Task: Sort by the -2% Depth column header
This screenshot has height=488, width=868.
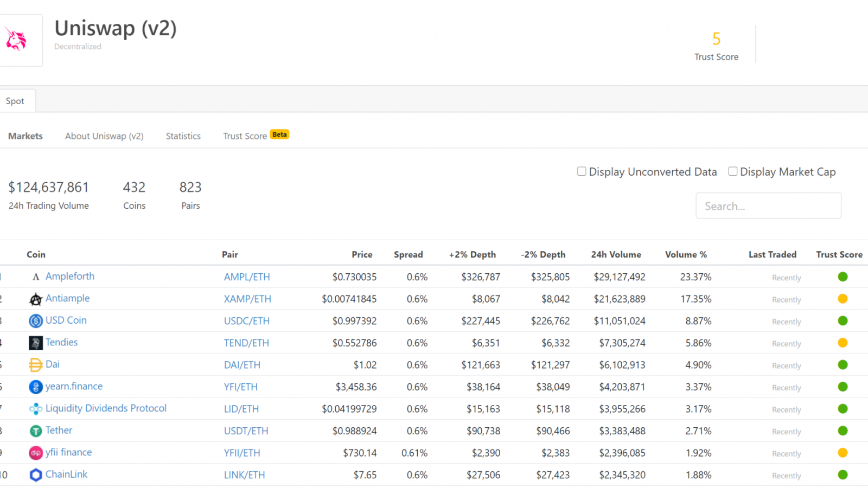Action: coord(543,255)
